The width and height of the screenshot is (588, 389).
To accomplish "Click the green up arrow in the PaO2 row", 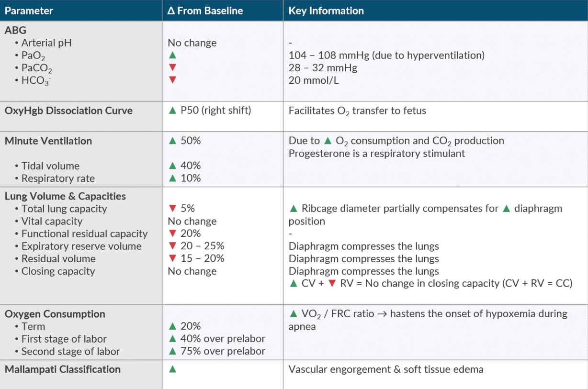I will [x=173, y=56].
